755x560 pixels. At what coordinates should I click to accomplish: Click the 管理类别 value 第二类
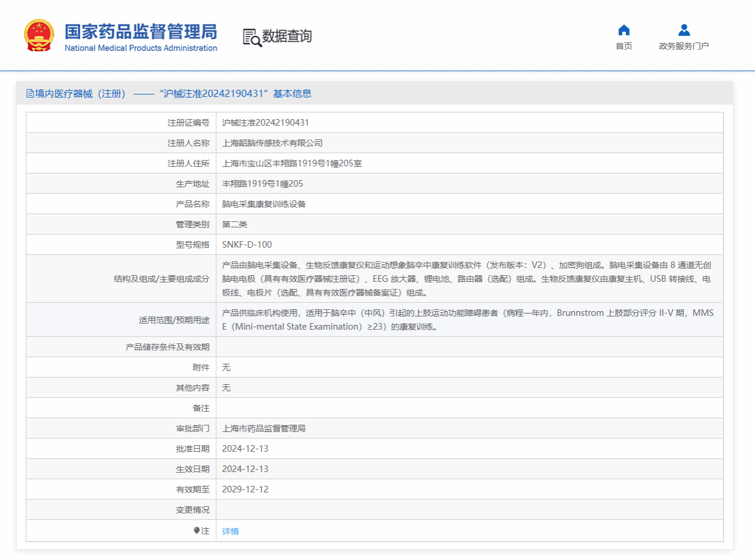[x=234, y=224]
